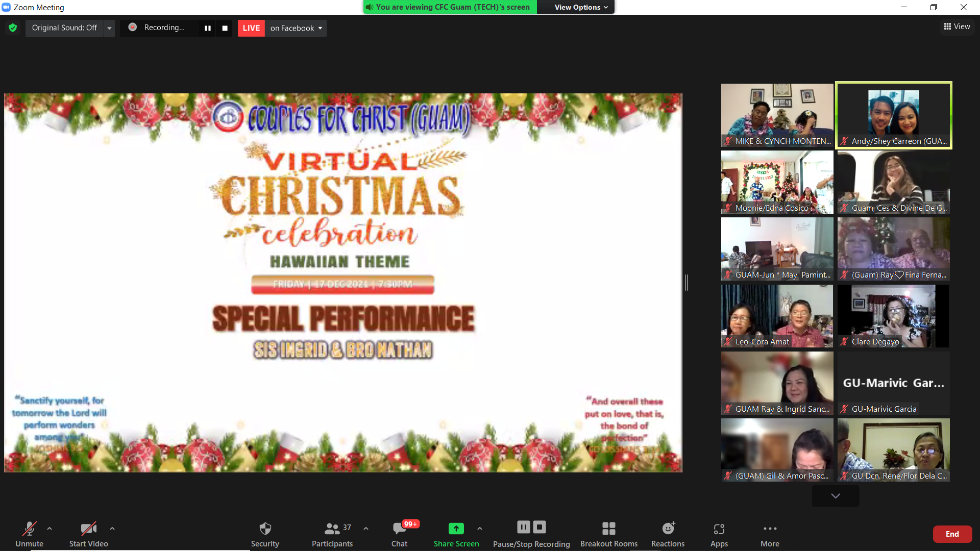Screen dimensions: 980x551
Task: Stop recording from top bar
Action: [225, 28]
